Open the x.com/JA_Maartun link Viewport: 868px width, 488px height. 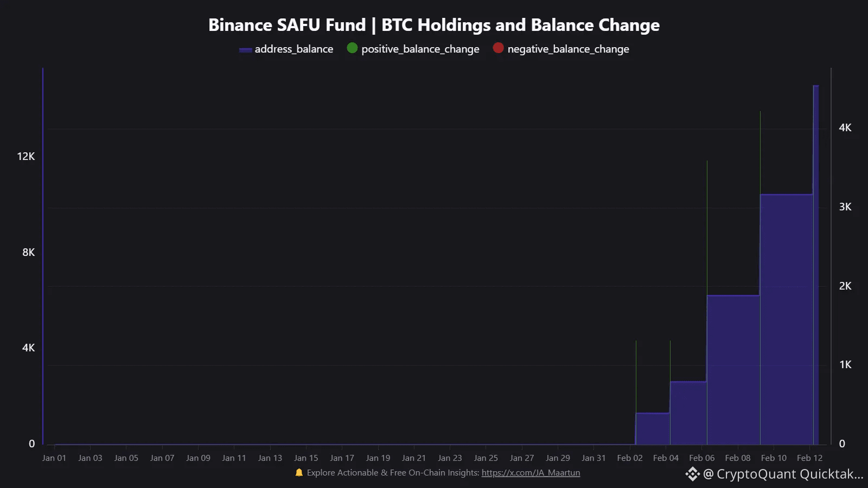pos(531,473)
